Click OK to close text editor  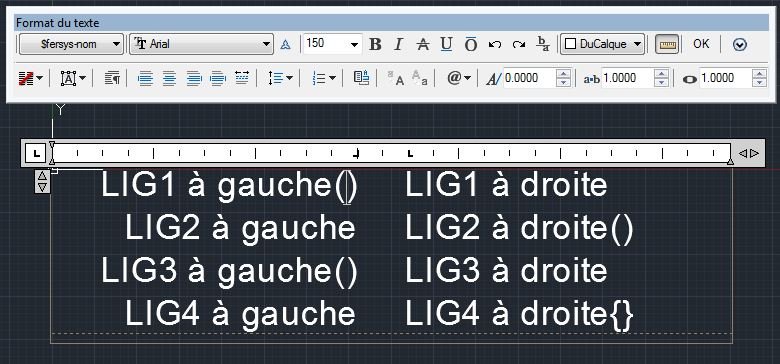(x=701, y=44)
